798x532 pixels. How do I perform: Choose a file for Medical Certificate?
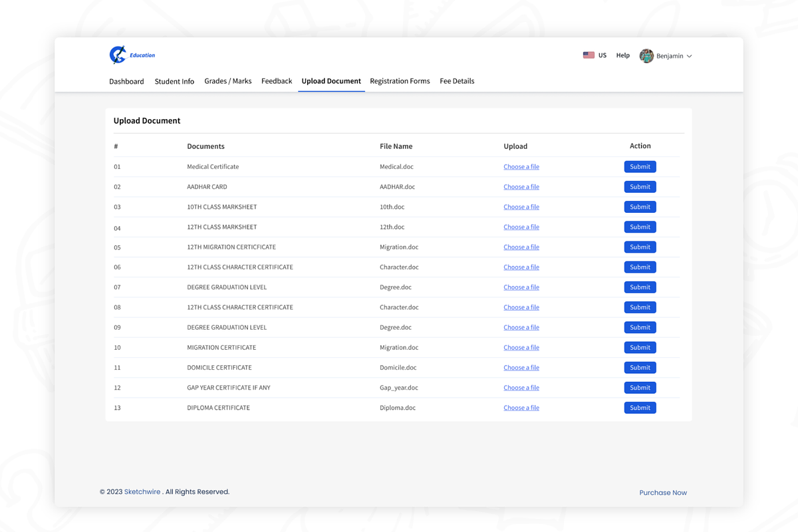(x=521, y=167)
